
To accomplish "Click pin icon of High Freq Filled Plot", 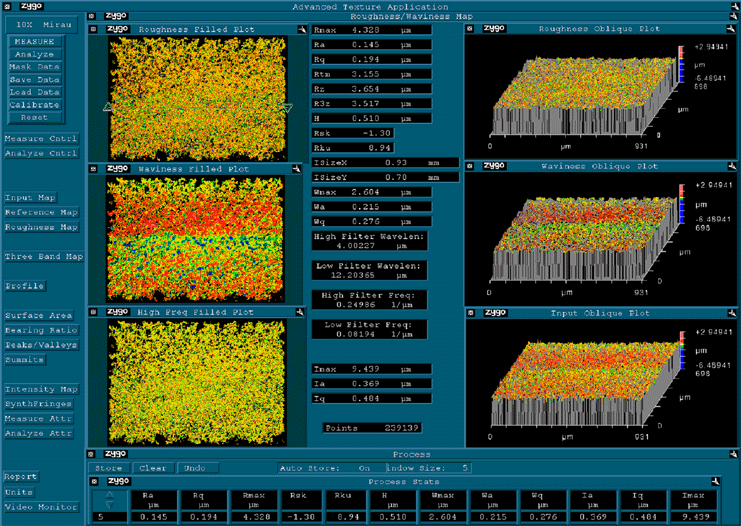I will 300,312.
